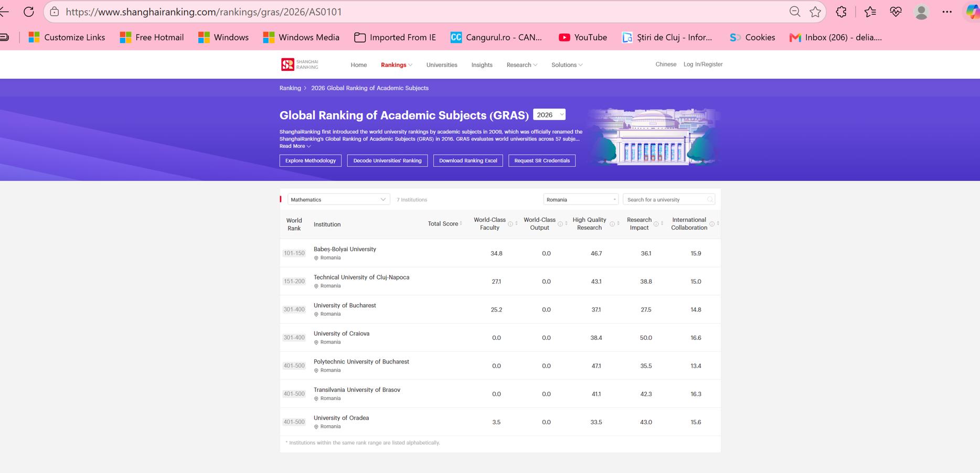Open the Customize Links bookmark
Viewport: 980px width, 473px height.
click(67, 37)
